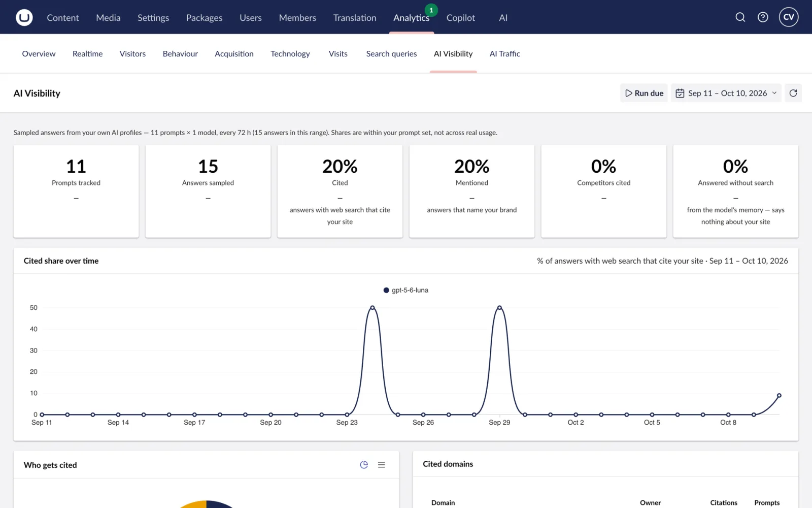Switch to the Search queries tab
This screenshot has width=812, height=508.
tap(391, 54)
